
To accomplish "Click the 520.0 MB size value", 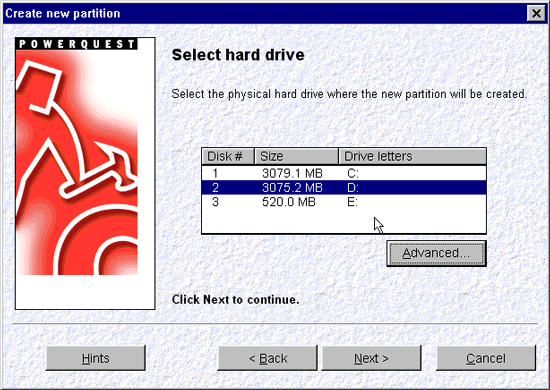I will click(289, 202).
